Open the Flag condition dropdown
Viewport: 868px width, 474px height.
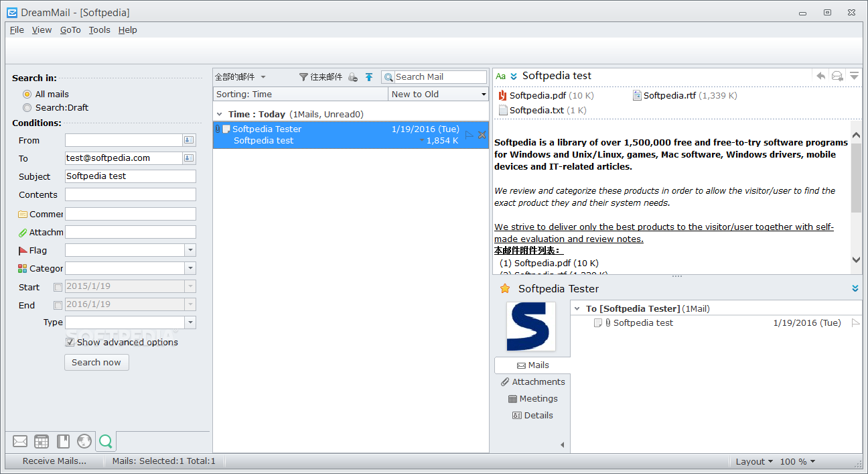click(x=190, y=250)
